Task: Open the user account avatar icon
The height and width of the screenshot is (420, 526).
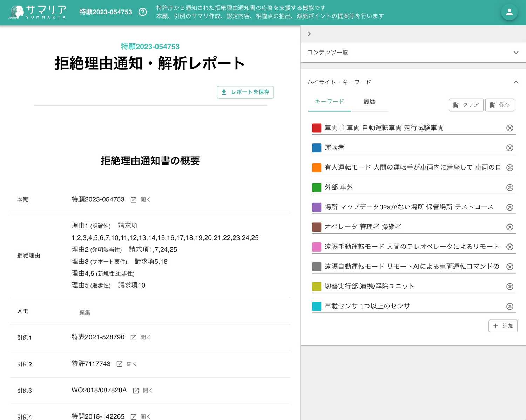Action: [x=509, y=12]
